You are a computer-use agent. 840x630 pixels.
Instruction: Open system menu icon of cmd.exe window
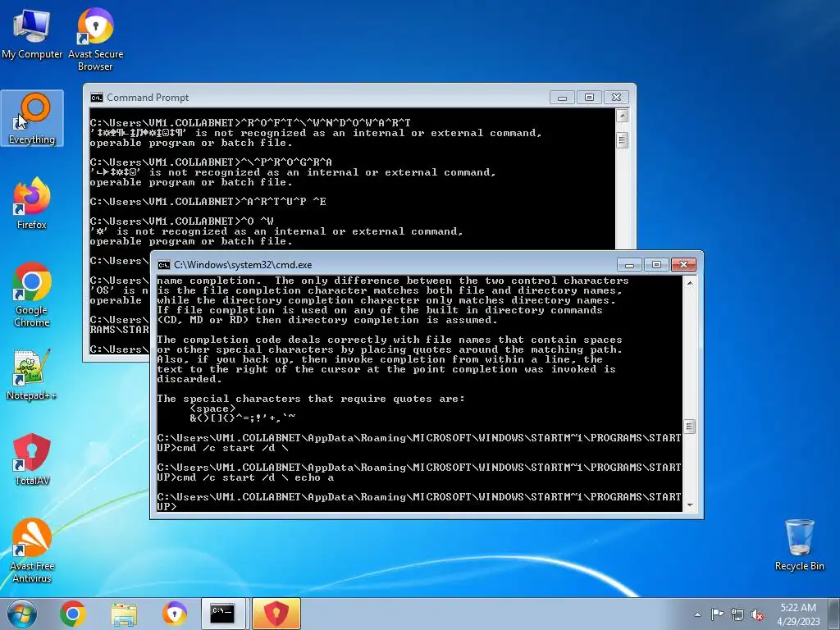point(164,265)
